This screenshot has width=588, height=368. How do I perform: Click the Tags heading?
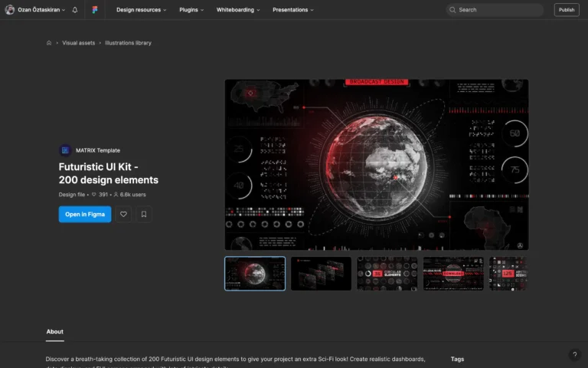coord(457,359)
